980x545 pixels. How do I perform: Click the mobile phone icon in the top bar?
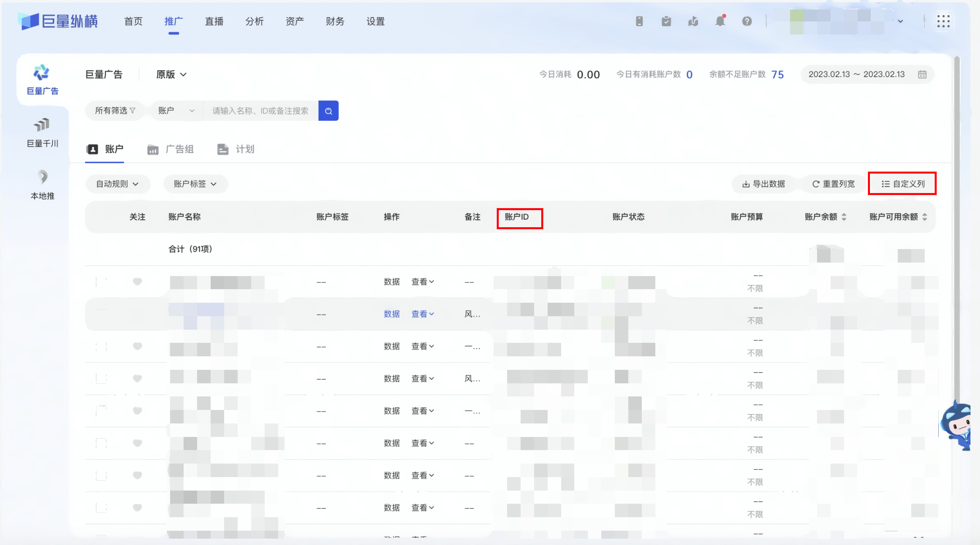click(x=639, y=21)
